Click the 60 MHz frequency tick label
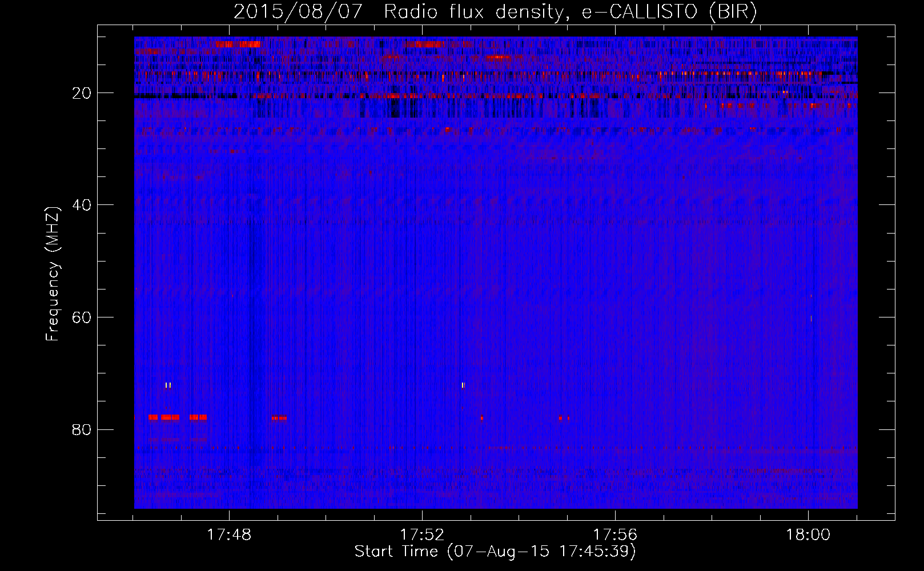This screenshot has width=924, height=571. point(82,317)
